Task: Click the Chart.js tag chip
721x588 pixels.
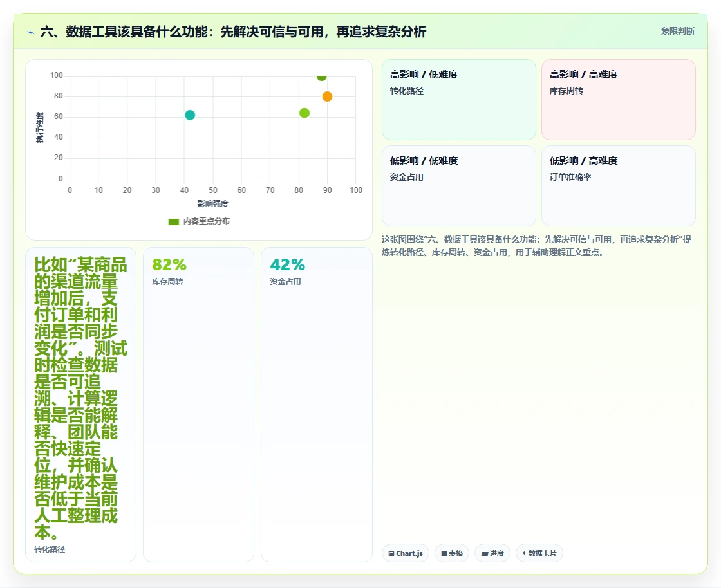Action: (x=405, y=553)
